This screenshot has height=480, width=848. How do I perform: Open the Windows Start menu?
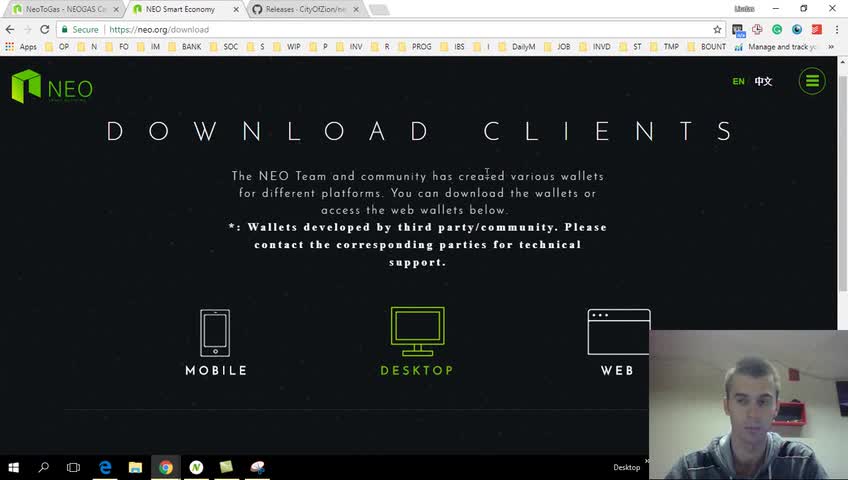[x=14, y=467]
